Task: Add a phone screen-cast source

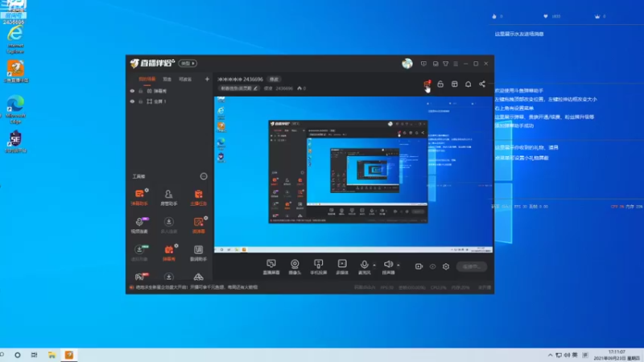Action: 318,267
